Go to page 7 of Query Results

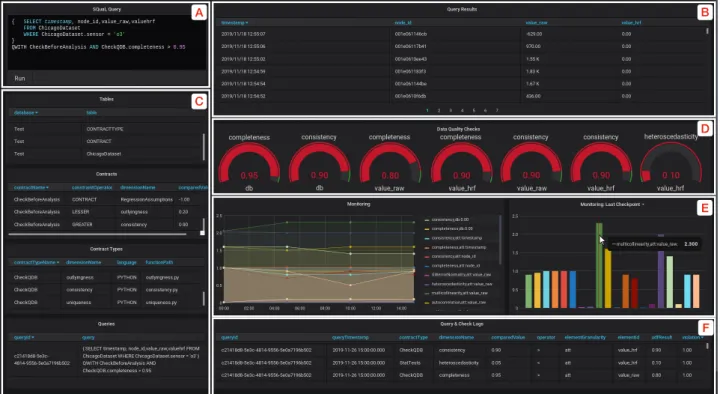coord(496,110)
